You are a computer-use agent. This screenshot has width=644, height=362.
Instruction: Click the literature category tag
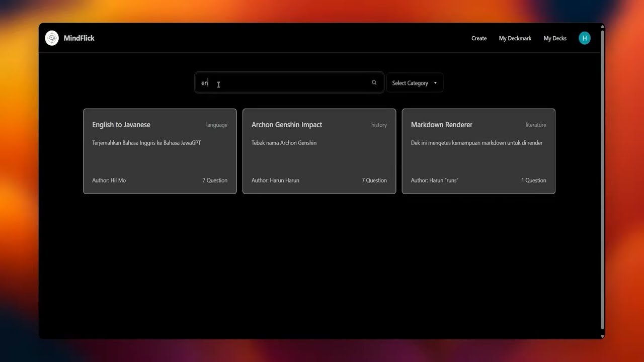(x=536, y=125)
